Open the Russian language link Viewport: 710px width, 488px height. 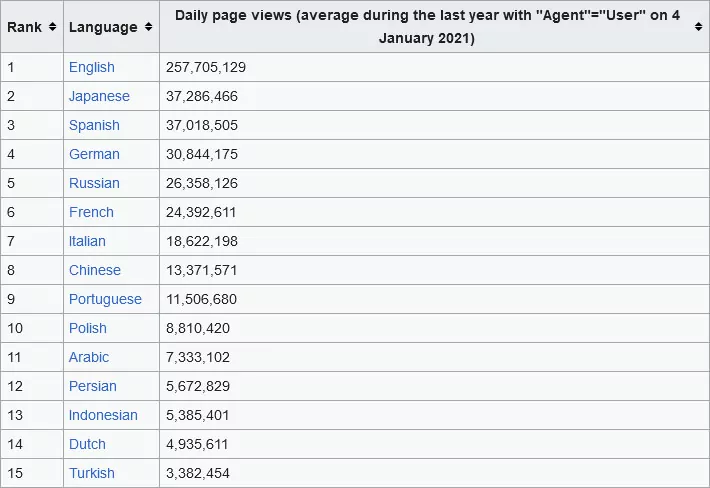pyautogui.click(x=94, y=183)
